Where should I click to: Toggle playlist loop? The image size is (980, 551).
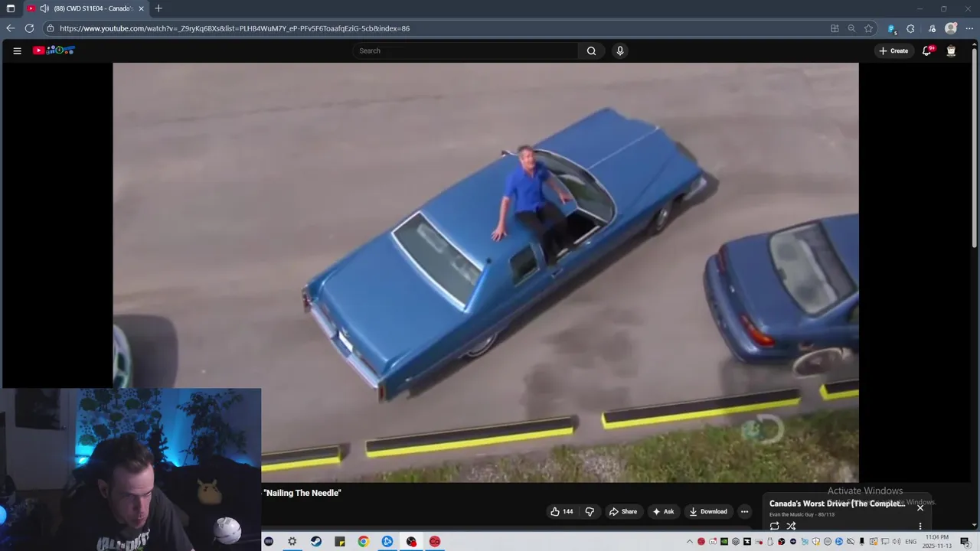775,526
